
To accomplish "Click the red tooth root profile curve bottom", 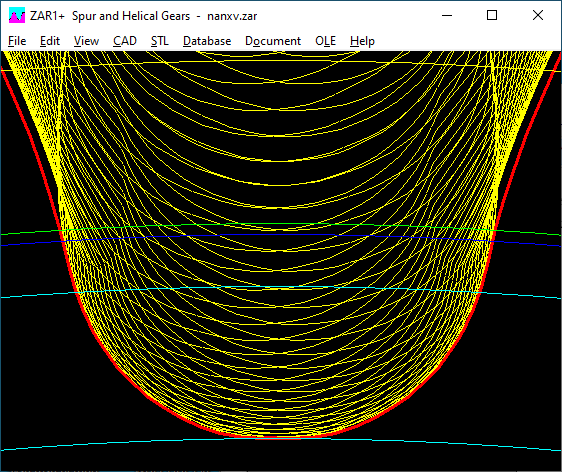I will coord(276,437).
